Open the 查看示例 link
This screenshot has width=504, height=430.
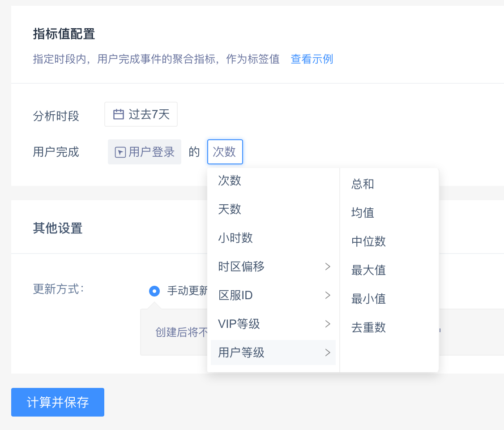click(x=312, y=59)
